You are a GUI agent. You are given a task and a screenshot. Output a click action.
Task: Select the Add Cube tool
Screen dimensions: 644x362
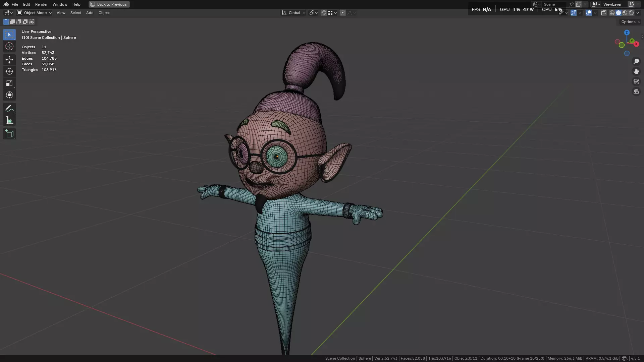tap(9, 134)
